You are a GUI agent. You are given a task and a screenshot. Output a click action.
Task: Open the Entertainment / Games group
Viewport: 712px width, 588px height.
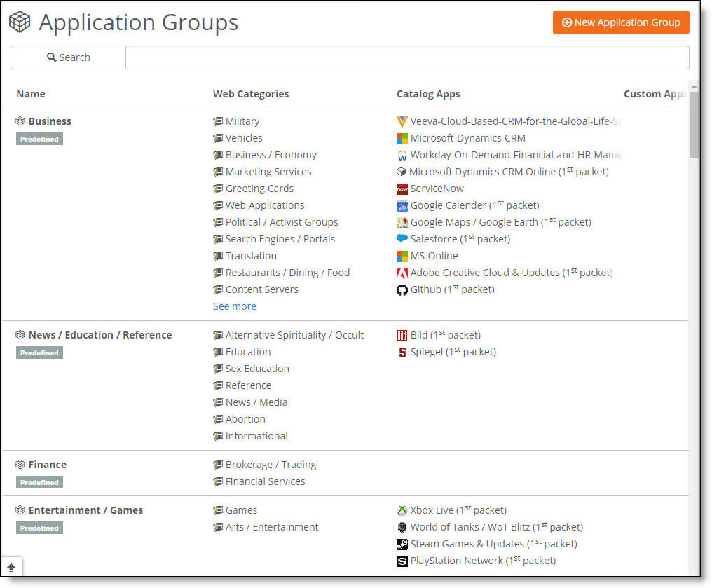(85, 510)
